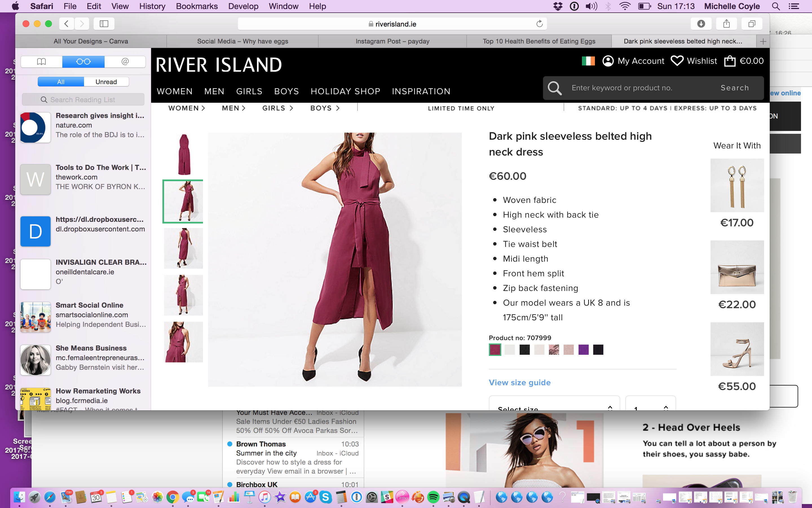Open Finder from the Dock

pos(19,497)
